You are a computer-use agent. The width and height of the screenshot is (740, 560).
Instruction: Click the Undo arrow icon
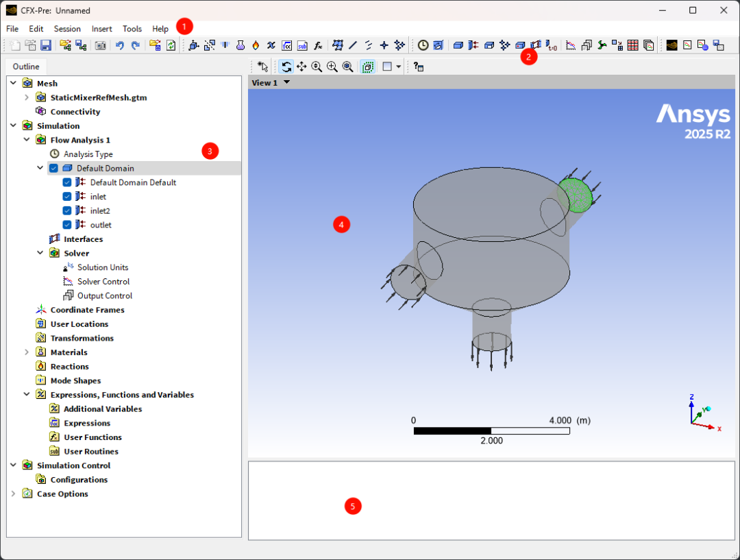pos(120,45)
